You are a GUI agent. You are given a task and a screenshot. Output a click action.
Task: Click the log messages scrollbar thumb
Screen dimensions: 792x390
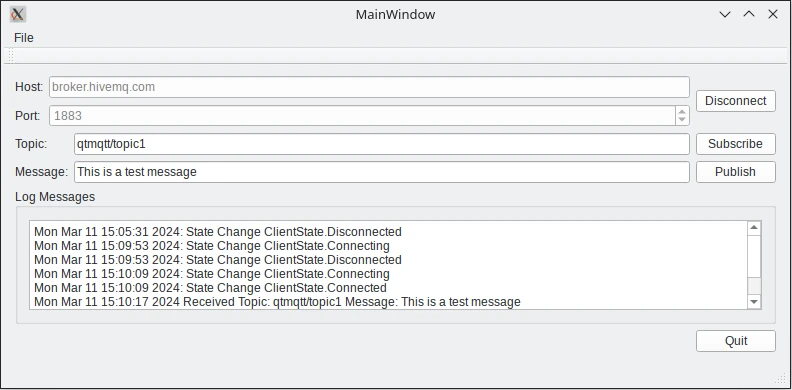(x=754, y=256)
